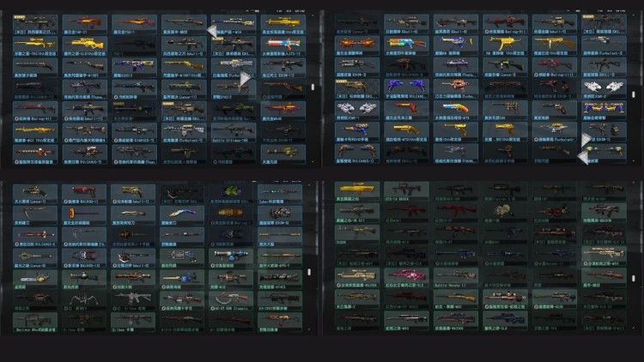
Task: Pick the gold lever-action shotgun in top-left inventory
Action: click(184, 68)
